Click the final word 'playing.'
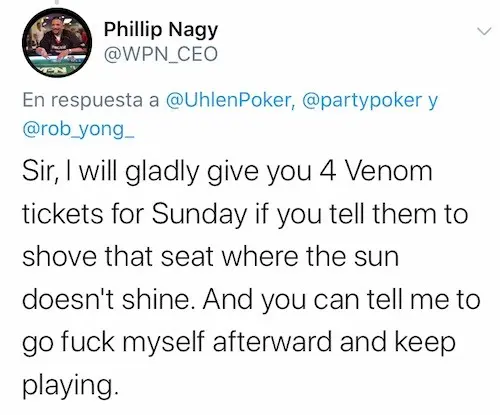The image size is (500, 415). click(70, 386)
